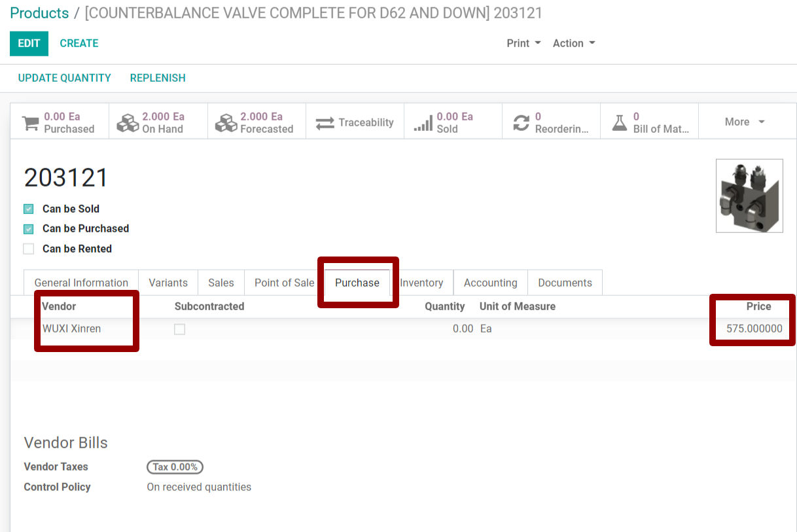Toggle the Can be Sold checkbox
This screenshot has height=532, width=797.
[x=29, y=209]
